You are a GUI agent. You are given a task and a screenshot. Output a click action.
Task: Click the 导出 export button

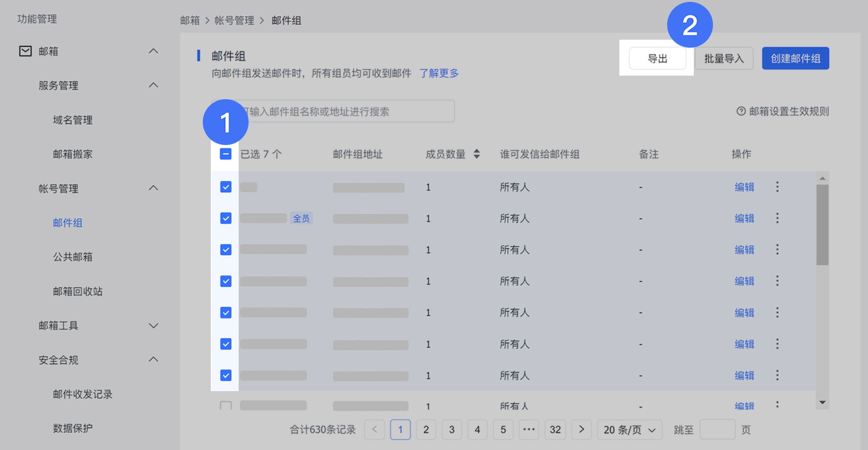tap(657, 59)
